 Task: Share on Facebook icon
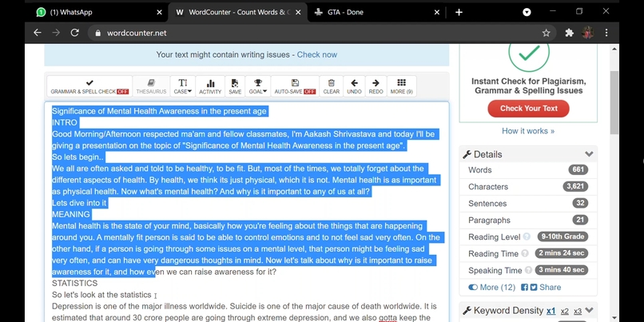pos(524,287)
